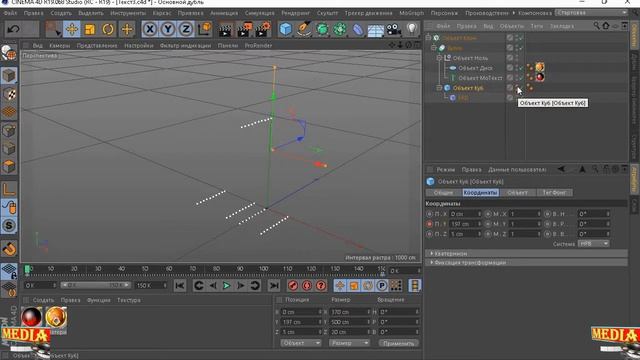Open Объект dropdown in coordinates manager
Image resolution: width=640 pixels, height=360 pixels.
pyautogui.click(x=301, y=343)
